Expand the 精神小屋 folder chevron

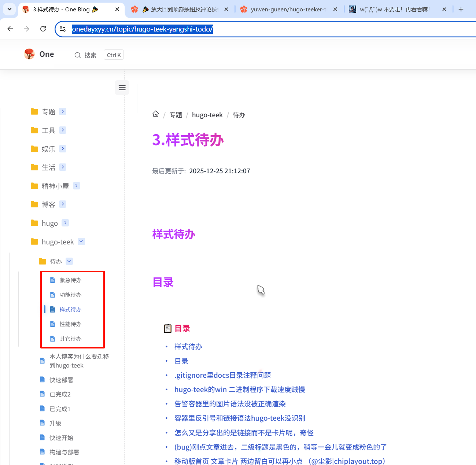[x=76, y=186]
